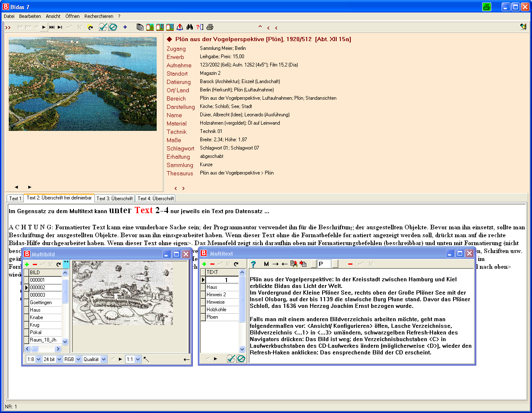The height and width of the screenshot is (413, 532).
Task: Click the aerial Plön photo thumbnail
Action: coord(83,84)
